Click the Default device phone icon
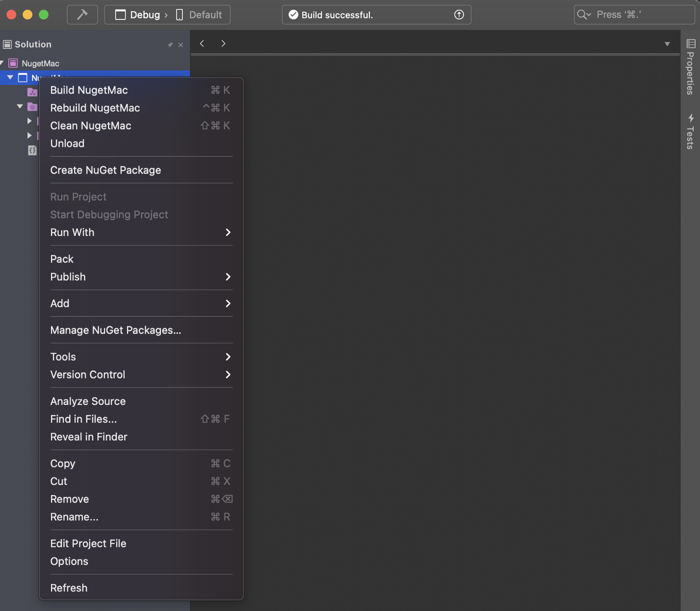This screenshot has height=611, width=700. 179,15
